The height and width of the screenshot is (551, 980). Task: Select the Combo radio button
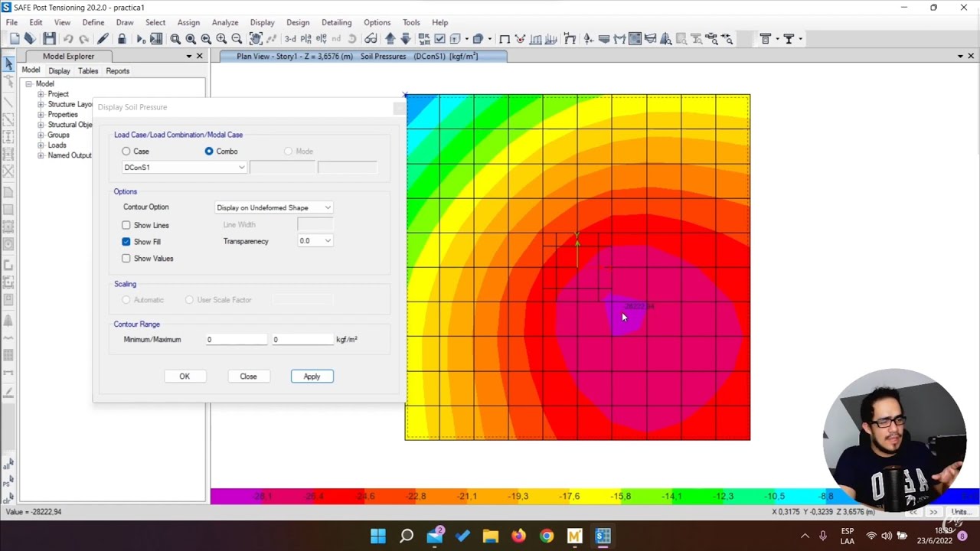pyautogui.click(x=209, y=152)
